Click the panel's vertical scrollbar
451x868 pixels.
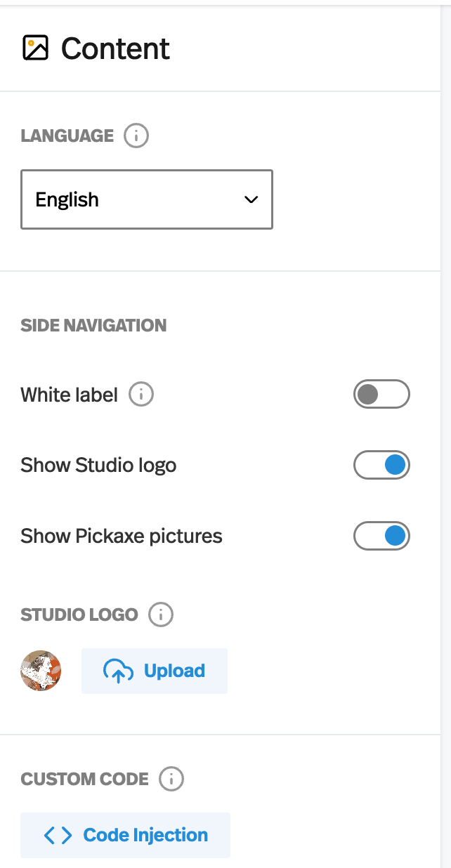[x=445, y=421]
